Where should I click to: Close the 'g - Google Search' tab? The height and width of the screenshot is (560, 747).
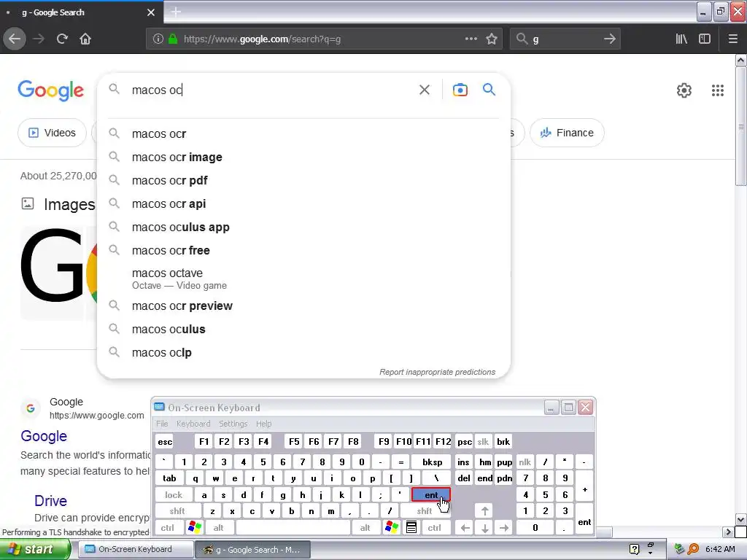(150, 12)
